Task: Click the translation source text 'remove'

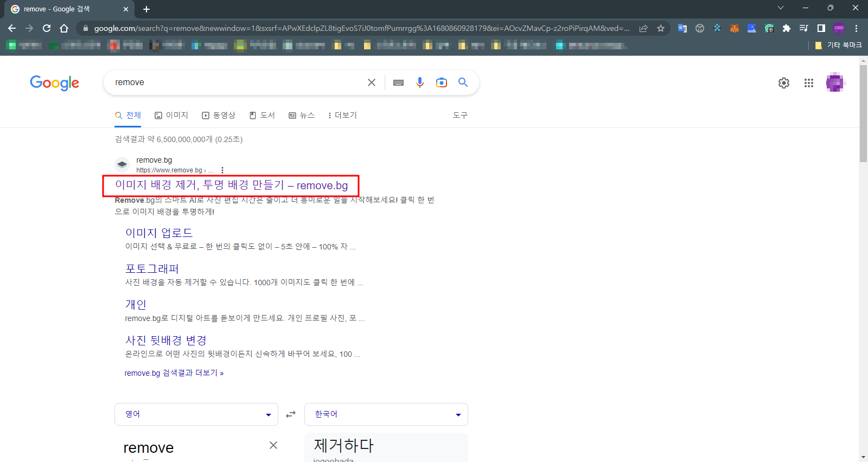Action: (x=149, y=448)
